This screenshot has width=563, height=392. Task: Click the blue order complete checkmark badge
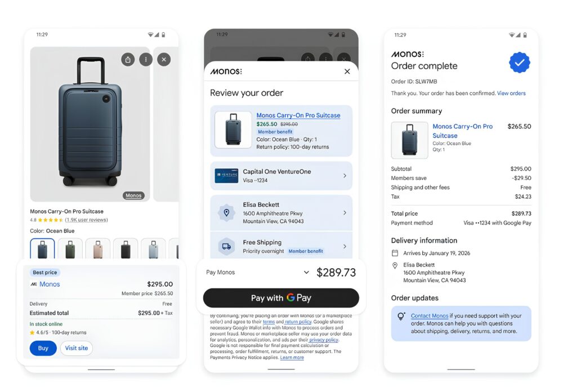point(519,63)
